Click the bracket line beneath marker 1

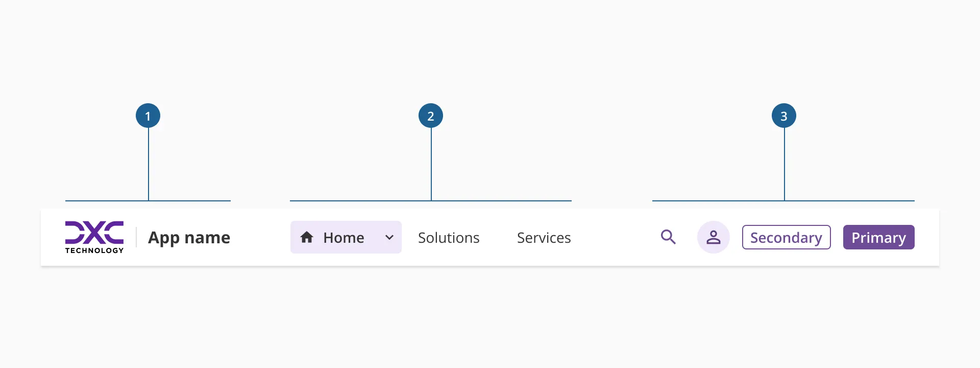point(102,201)
